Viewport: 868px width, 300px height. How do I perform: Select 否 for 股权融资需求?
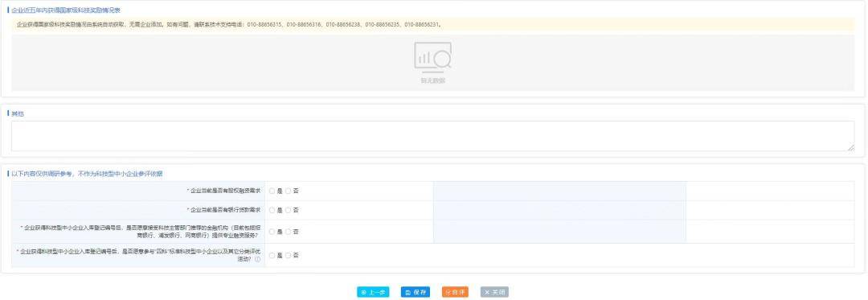click(x=288, y=191)
